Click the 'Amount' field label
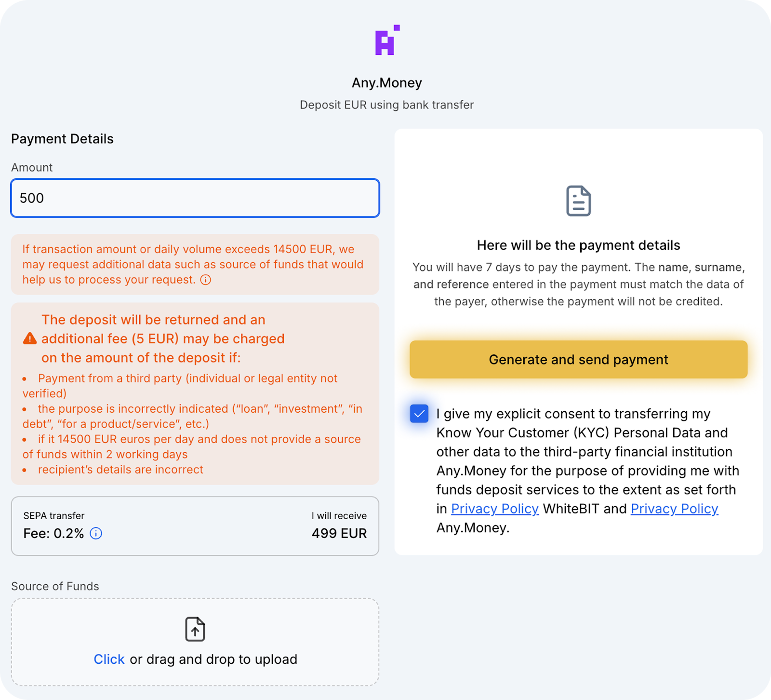 (x=32, y=167)
